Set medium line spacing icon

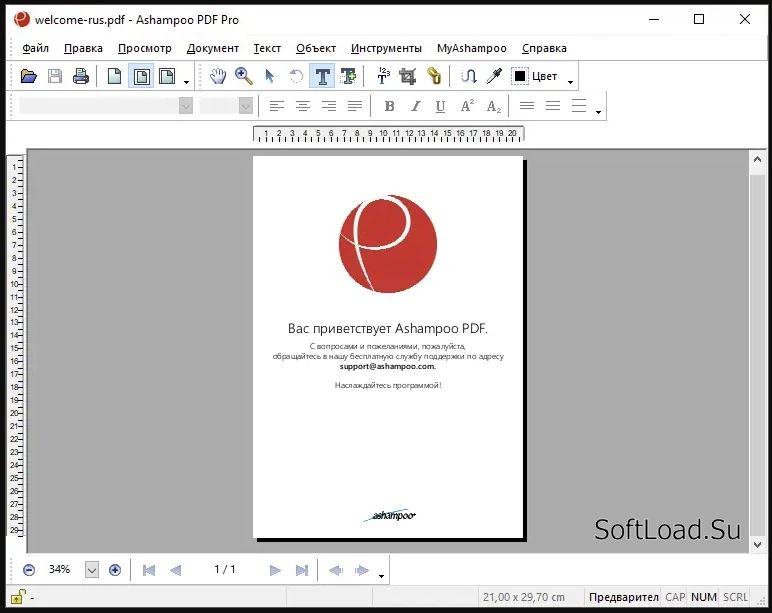point(553,105)
